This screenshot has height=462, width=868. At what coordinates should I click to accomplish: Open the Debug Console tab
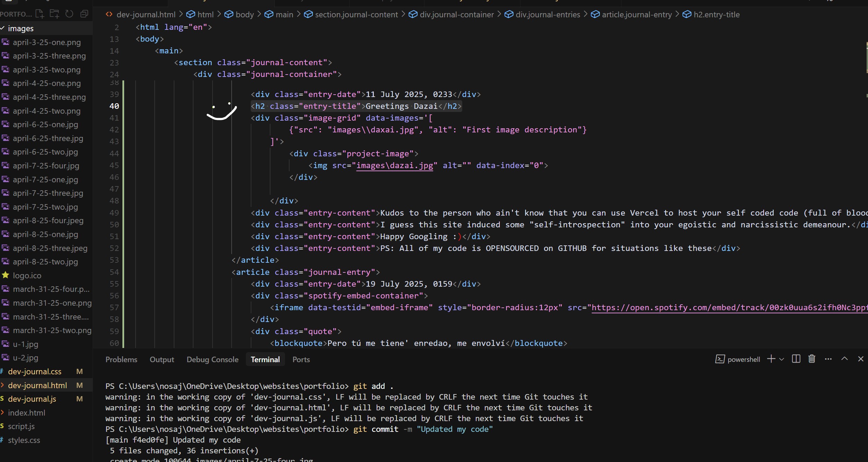coord(212,359)
